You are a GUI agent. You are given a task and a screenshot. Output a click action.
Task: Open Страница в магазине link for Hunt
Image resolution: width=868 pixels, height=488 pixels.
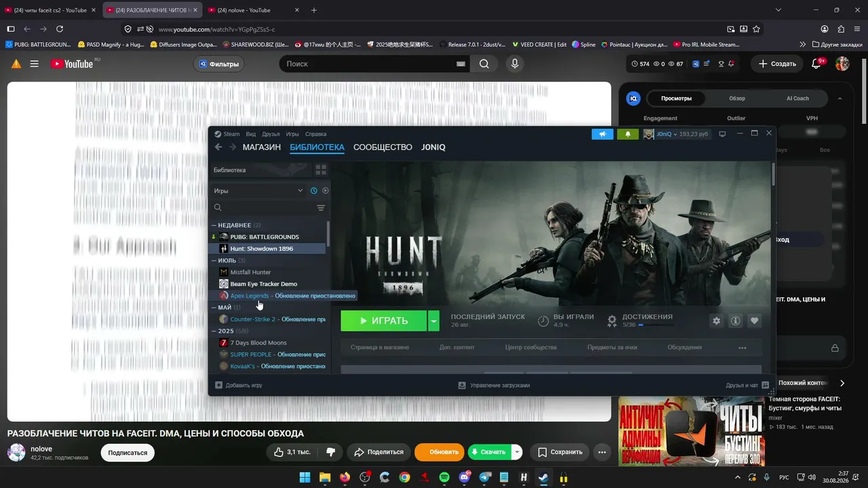tap(380, 347)
